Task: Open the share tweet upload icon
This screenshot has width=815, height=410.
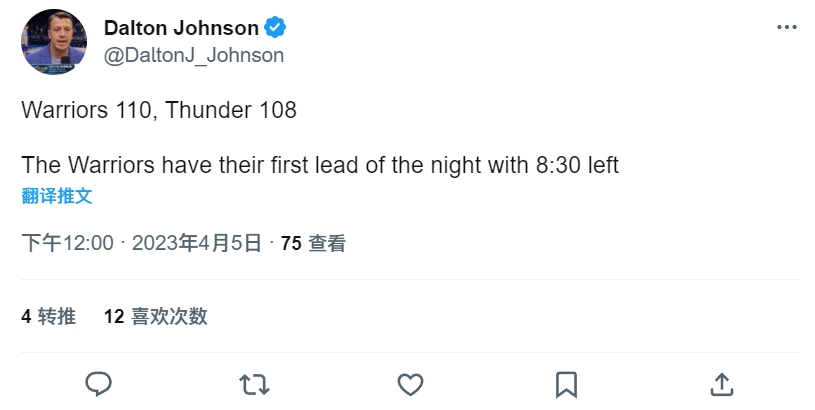Action: pyautogui.click(x=722, y=385)
